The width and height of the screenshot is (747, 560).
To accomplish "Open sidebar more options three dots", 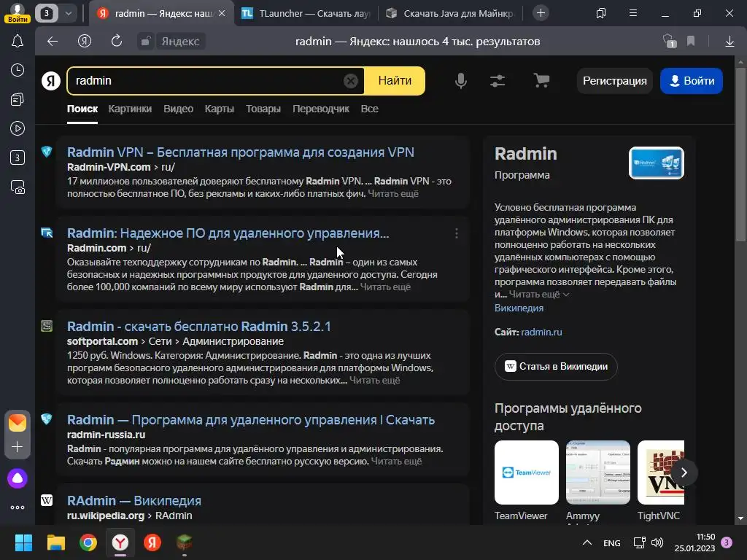I will 18,507.
